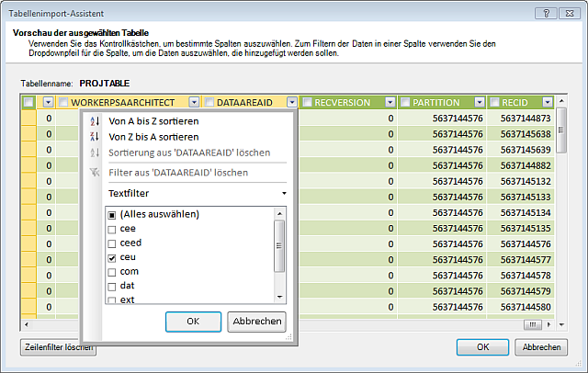Select the WORKERPSAARCHITECT column checkbox
588x373 pixels.
62,102
